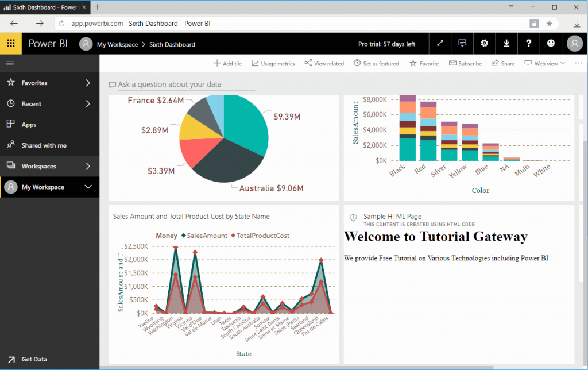The image size is (588, 370).
Task: Send feedback via the smiley icon
Action: [551, 43]
